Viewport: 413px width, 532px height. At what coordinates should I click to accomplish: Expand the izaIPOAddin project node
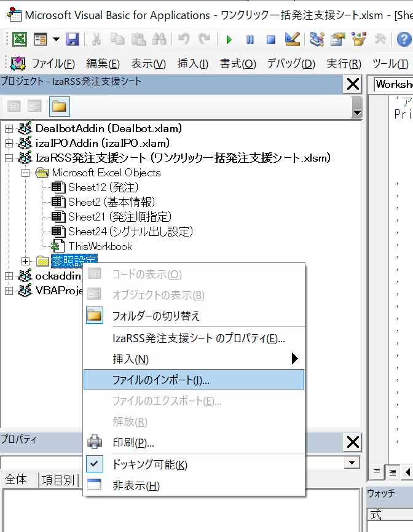(9, 143)
